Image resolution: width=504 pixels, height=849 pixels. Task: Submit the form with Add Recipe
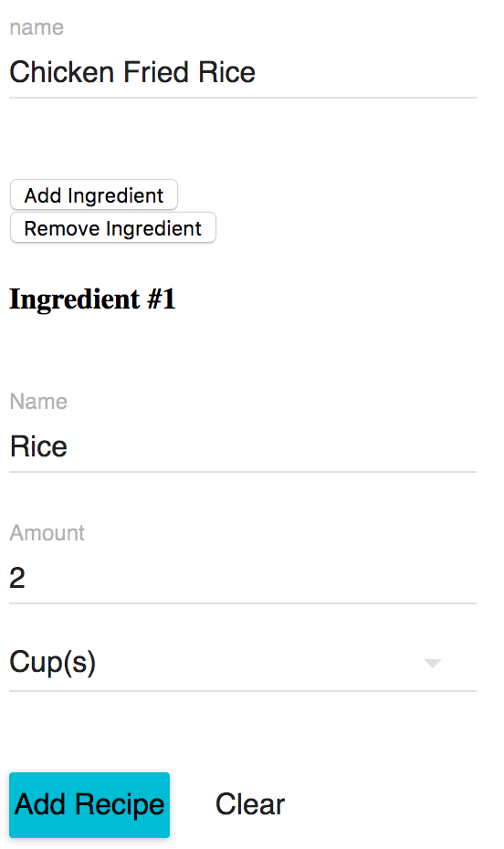(89, 804)
